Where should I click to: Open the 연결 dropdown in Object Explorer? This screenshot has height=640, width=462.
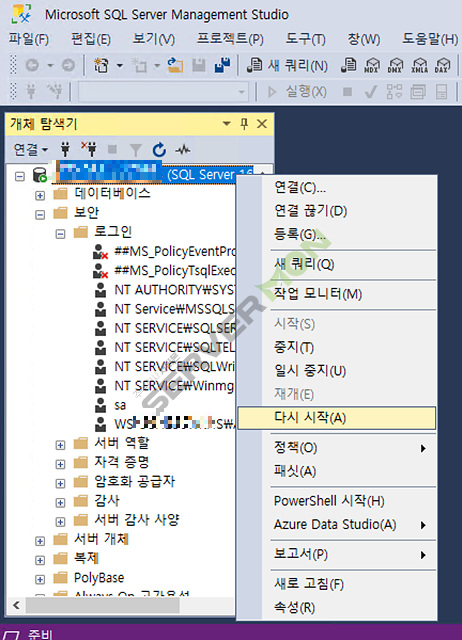[31, 150]
